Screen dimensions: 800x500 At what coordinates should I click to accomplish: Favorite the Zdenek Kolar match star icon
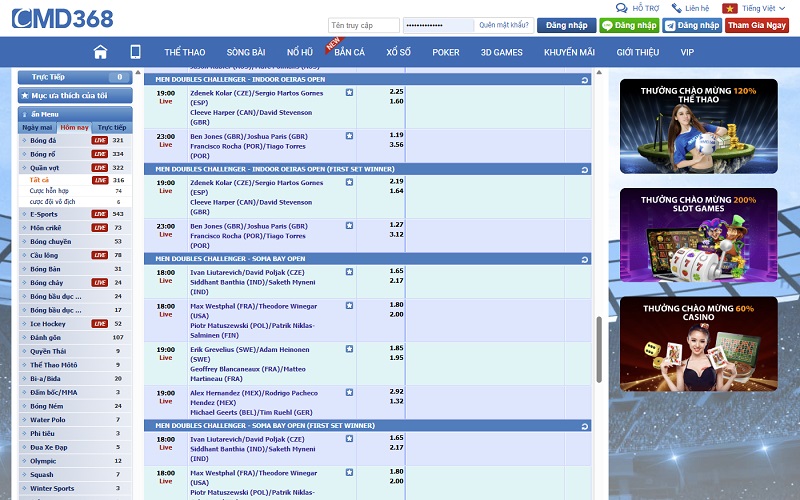click(x=349, y=92)
